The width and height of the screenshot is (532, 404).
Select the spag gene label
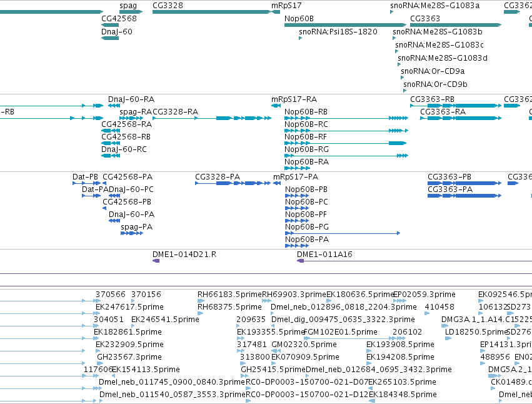128,6
